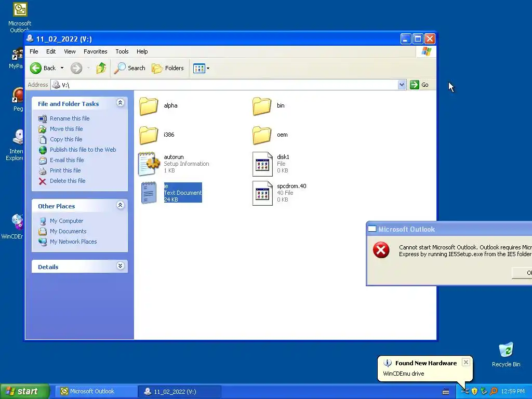Open the Back history dropdown arrow

coord(62,68)
